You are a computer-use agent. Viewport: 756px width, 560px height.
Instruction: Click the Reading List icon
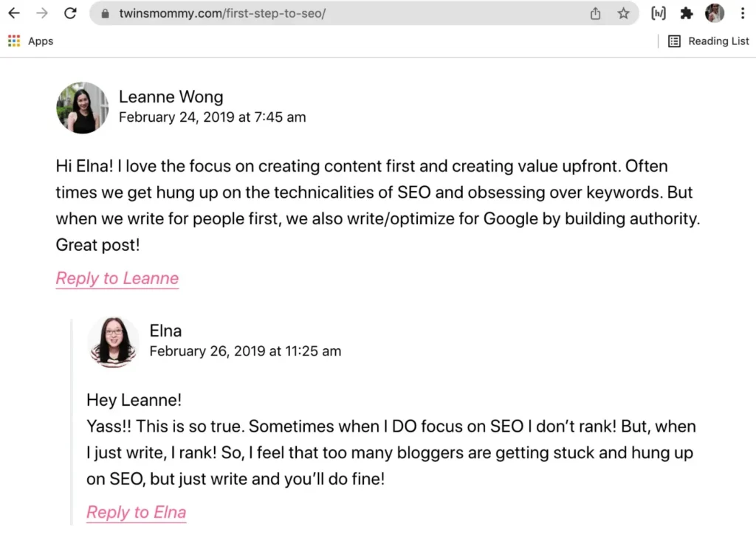click(674, 41)
